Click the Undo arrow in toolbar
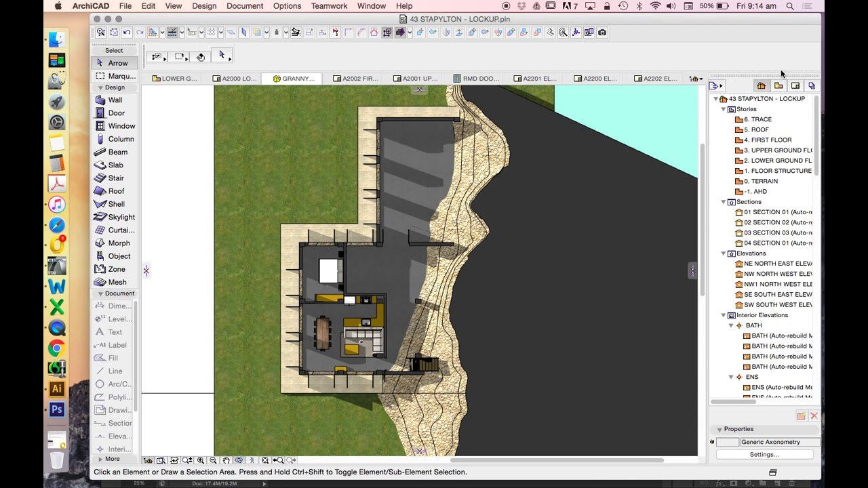This screenshot has height=488, width=868. [x=127, y=32]
